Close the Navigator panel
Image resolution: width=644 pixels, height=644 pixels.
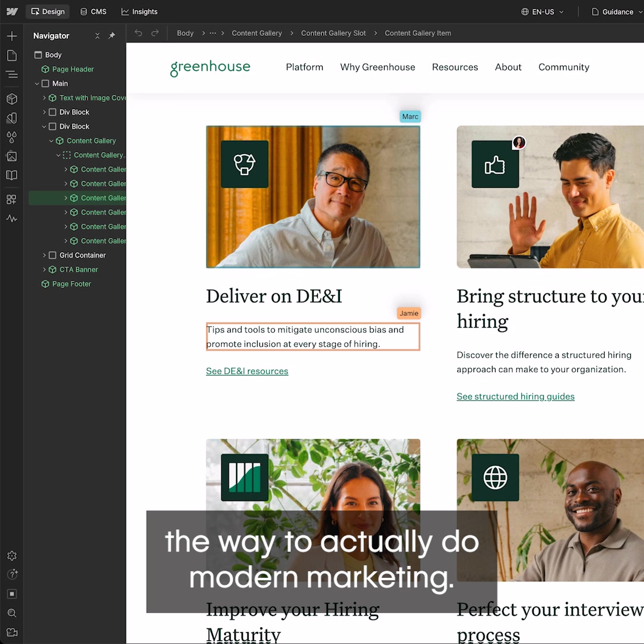pyautogui.click(x=97, y=36)
